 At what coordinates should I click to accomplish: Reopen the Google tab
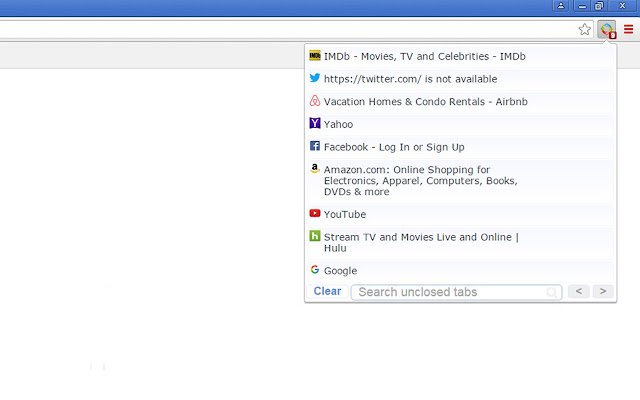pos(460,271)
